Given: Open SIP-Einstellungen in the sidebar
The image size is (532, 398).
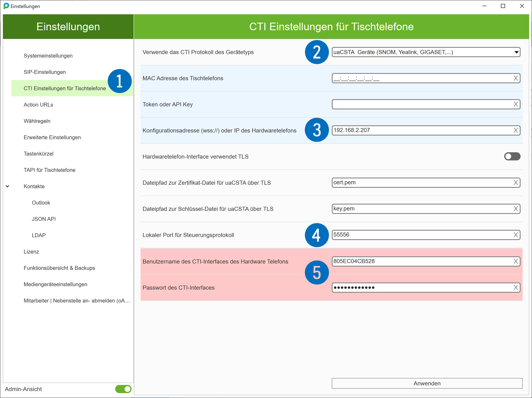Looking at the screenshot, I should point(45,72).
